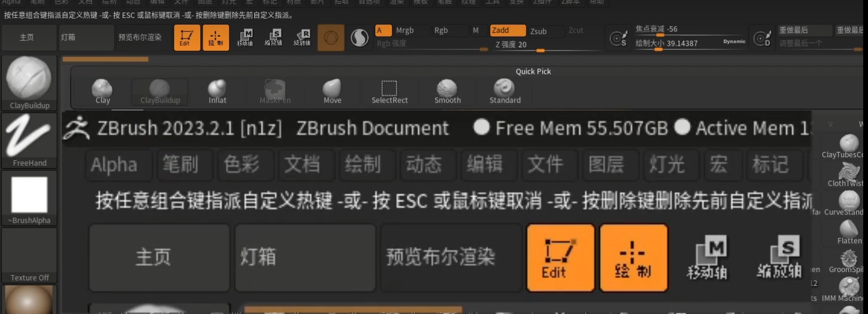
Task: Open the material sphere selector below Texture Off
Action: tap(29, 300)
